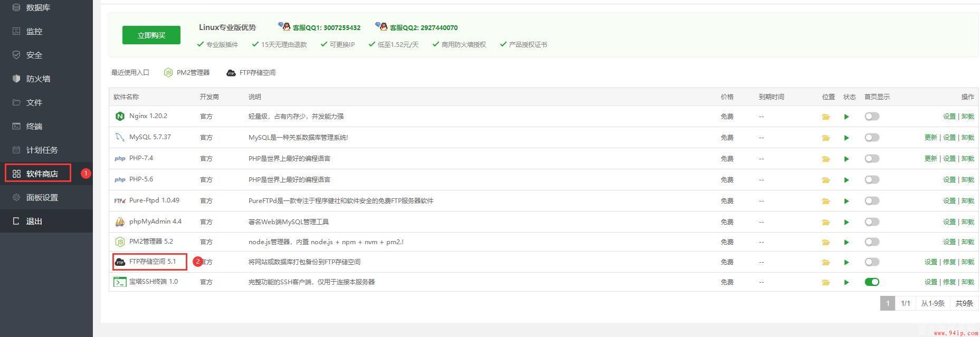Click 修复 for FTP存储空间 5.1

click(949, 262)
